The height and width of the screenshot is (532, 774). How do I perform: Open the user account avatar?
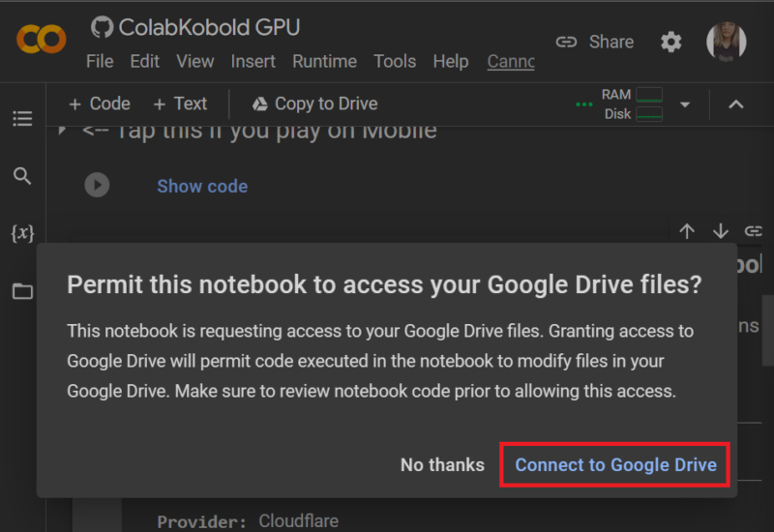click(726, 42)
